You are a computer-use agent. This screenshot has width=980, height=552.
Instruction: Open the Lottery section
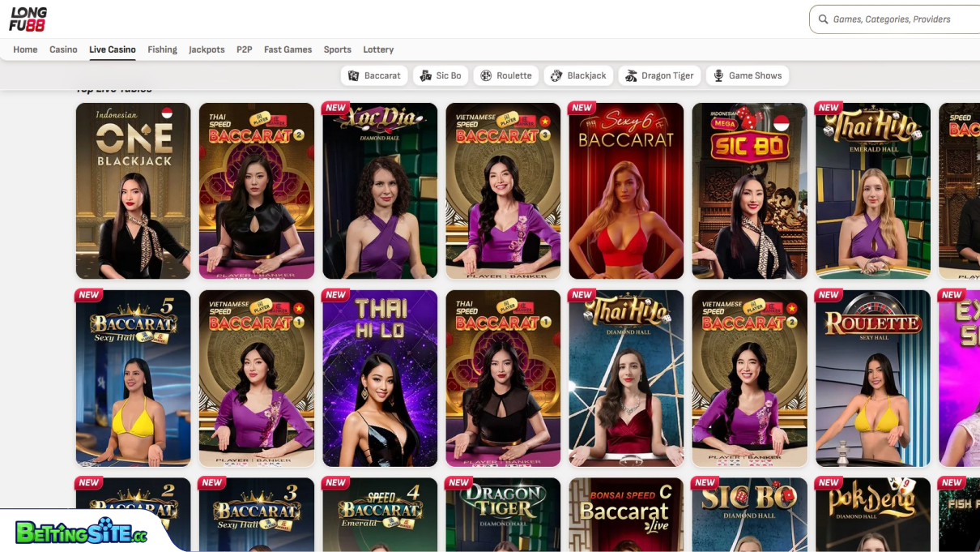(x=378, y=49)
